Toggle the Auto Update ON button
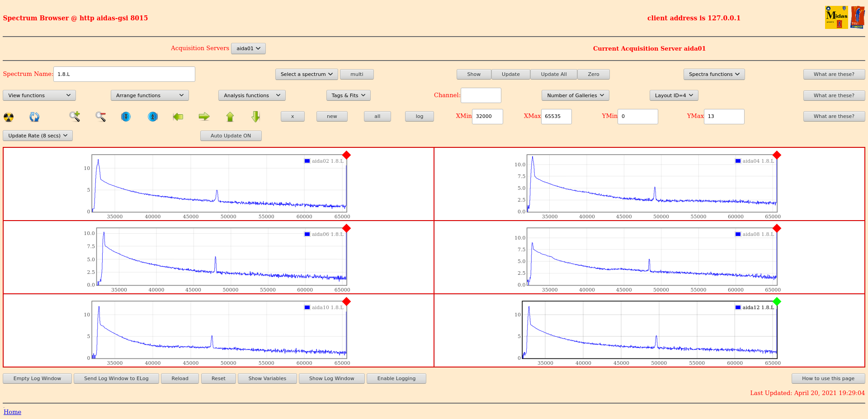 pyautogui.click(x=231, y=136)
